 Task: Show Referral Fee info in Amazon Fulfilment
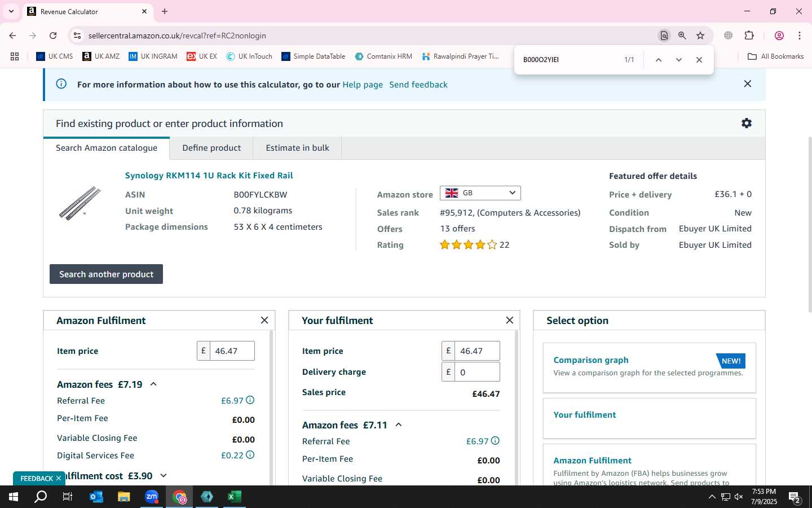click(250, 400)
